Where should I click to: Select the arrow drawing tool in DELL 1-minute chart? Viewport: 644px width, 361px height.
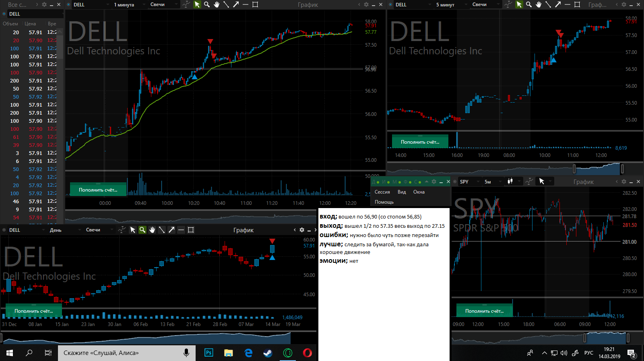[236, 4]
